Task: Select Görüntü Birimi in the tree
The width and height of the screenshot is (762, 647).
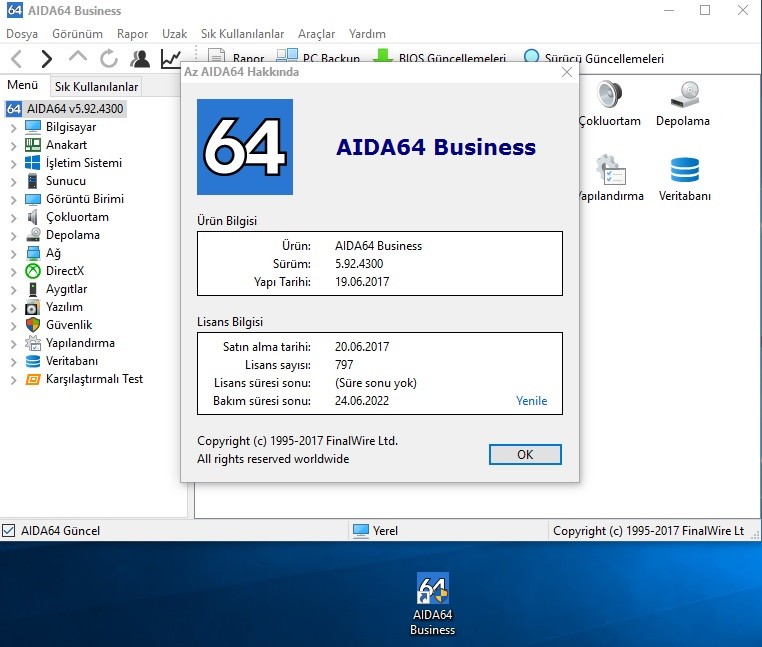Action: coord(85,198)
